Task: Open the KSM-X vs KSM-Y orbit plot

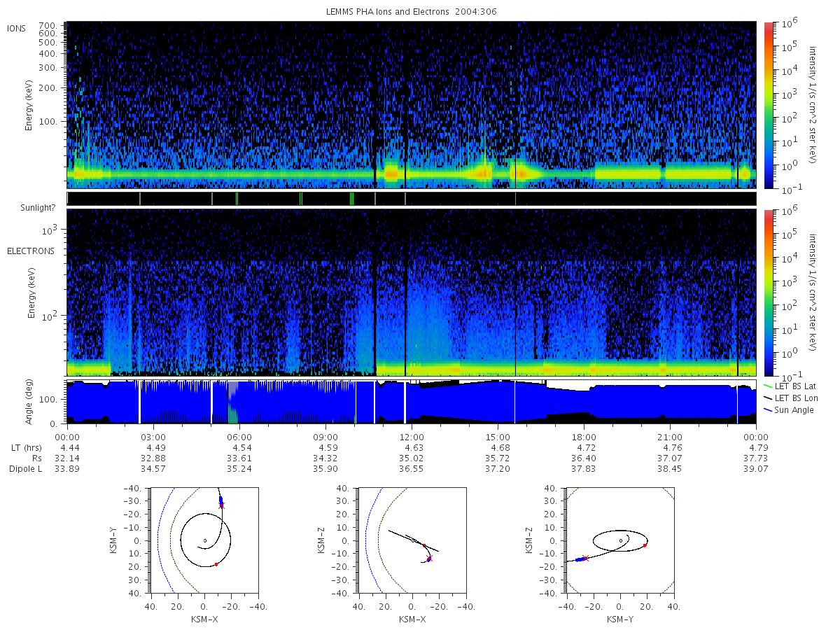Action: point(204,540)
